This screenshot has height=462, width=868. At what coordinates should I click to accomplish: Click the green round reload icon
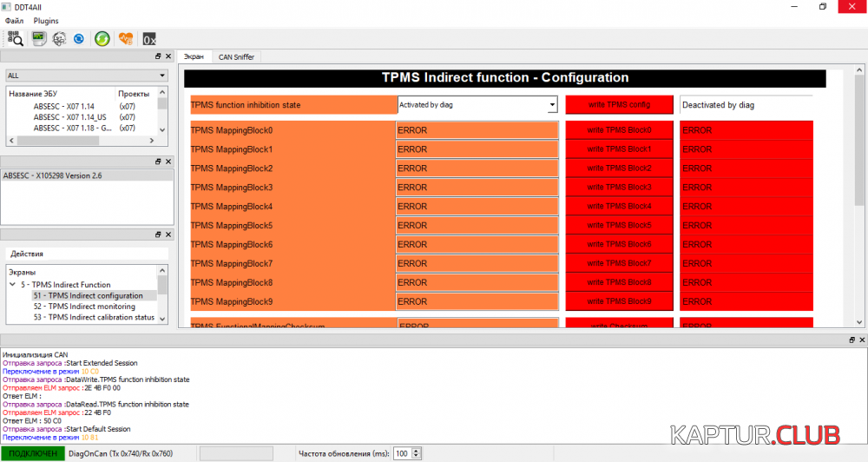click(102, 38)
